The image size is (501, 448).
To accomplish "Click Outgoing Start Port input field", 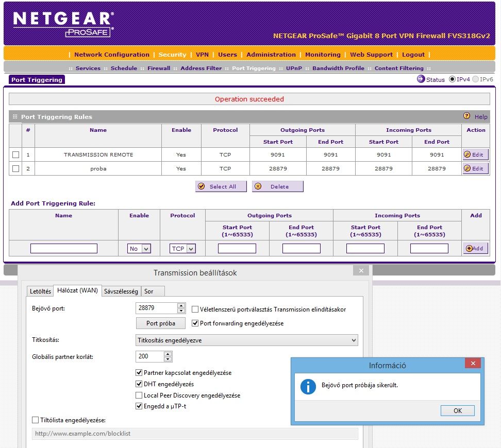I will (x=237, y=248).
